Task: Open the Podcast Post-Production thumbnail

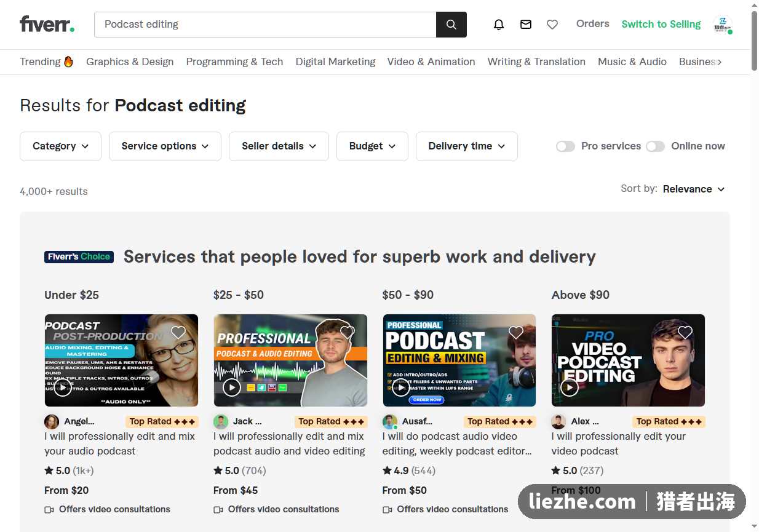Action: pos(121,360)
